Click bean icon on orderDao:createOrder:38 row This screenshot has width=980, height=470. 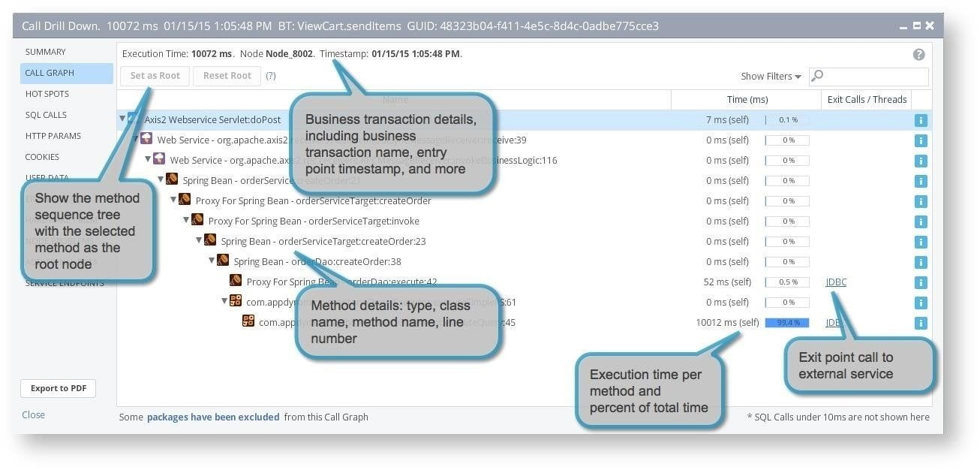click(223, 261)
